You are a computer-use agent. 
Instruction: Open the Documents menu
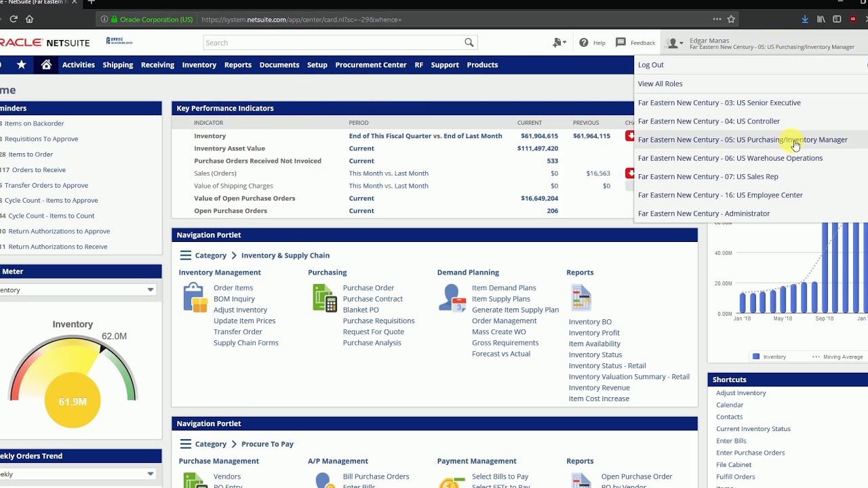point(279,64)
